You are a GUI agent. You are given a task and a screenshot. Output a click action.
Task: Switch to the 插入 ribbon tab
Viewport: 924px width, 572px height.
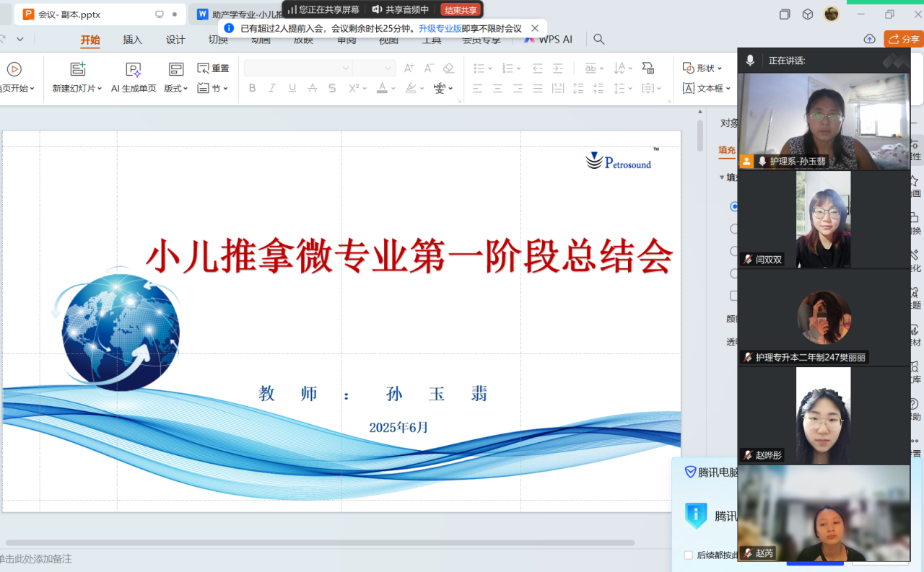pos(133,40)
